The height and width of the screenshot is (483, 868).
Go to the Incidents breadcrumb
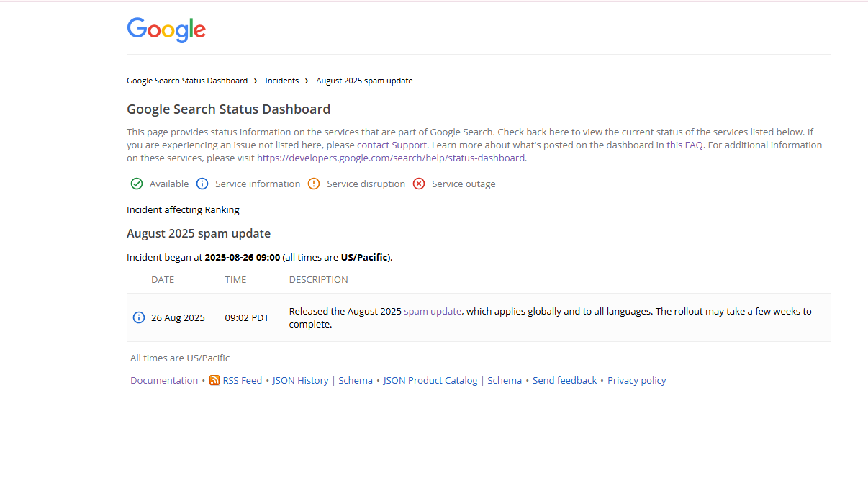click(x=282, y=81)
